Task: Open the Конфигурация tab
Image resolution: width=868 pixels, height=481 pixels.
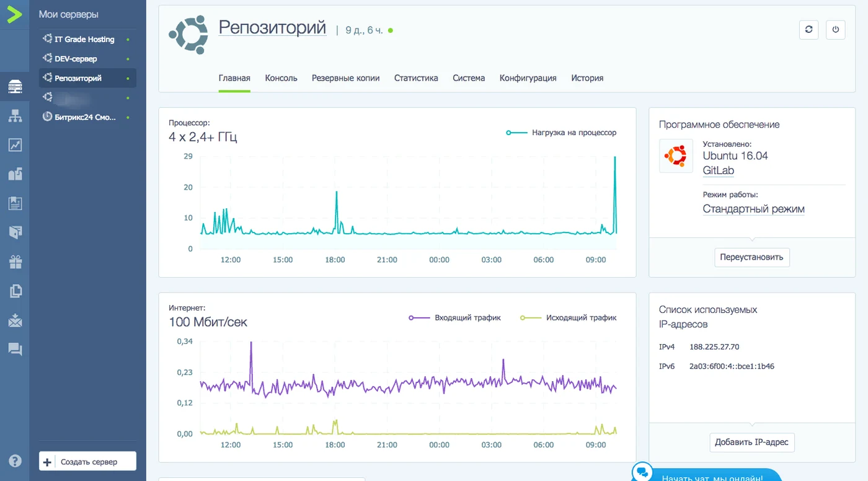Action: pos(528,78)
